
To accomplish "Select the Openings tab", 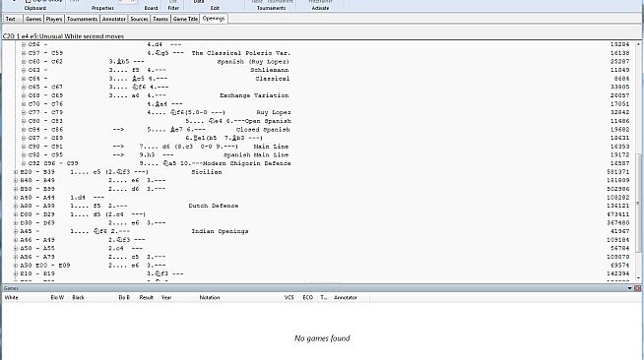I will click(214, 19).
